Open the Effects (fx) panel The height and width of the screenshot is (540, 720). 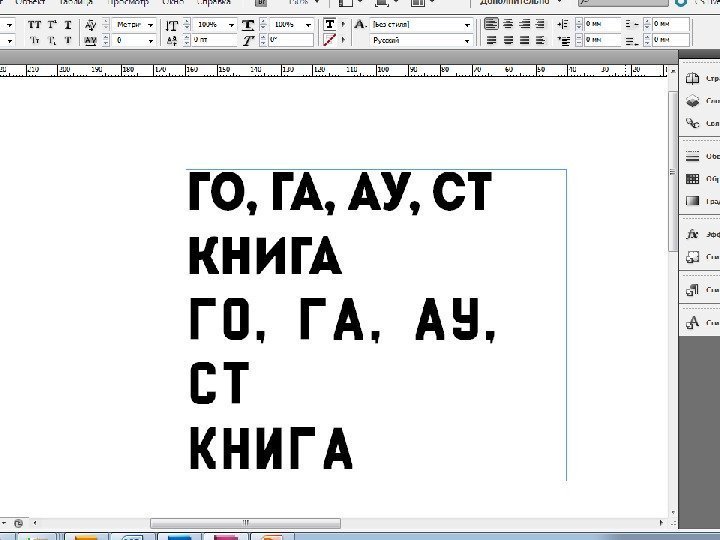691,234
